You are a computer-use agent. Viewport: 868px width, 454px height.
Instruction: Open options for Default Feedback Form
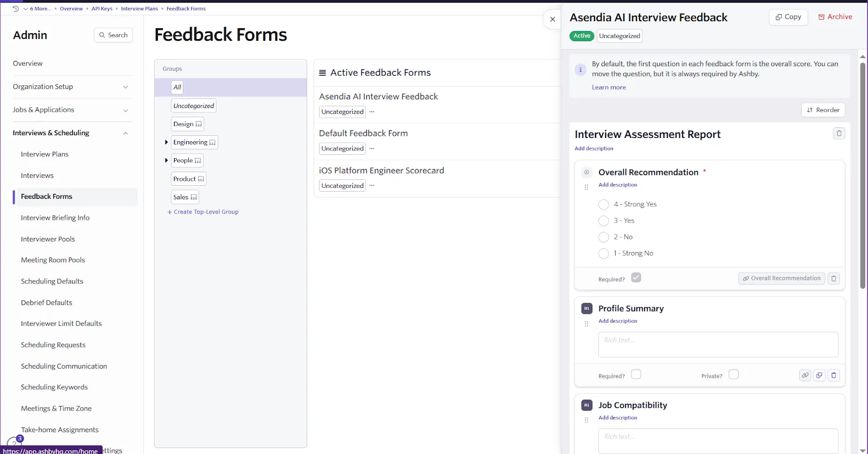(372, 149)
